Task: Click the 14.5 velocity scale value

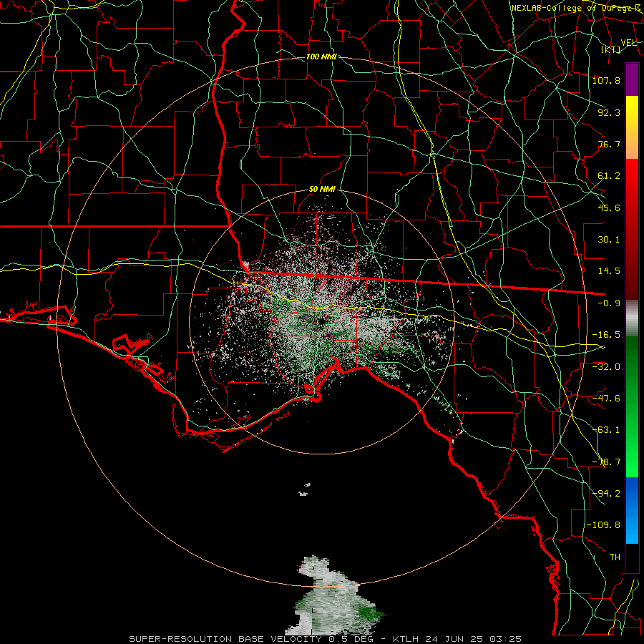Action: (x=609, y=271)
